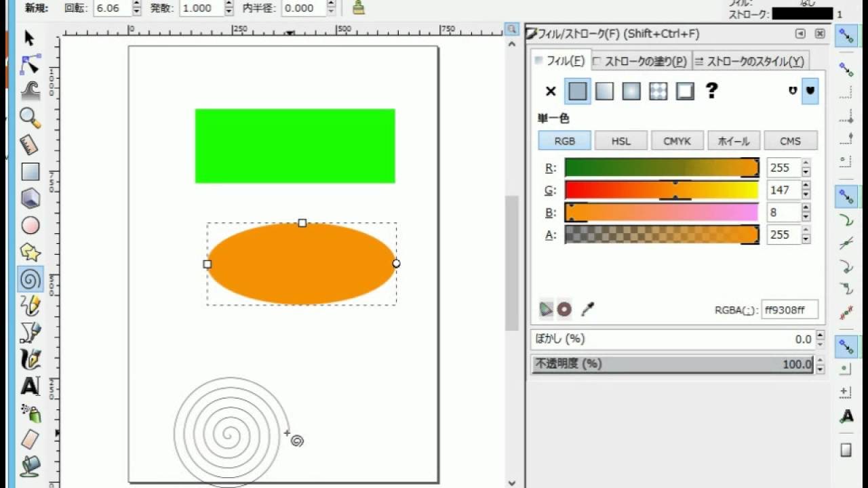The width and height of the screenshot is (868, 488).
Task: Click the 不透明度 opacity bar
Action: click(673, 365)
